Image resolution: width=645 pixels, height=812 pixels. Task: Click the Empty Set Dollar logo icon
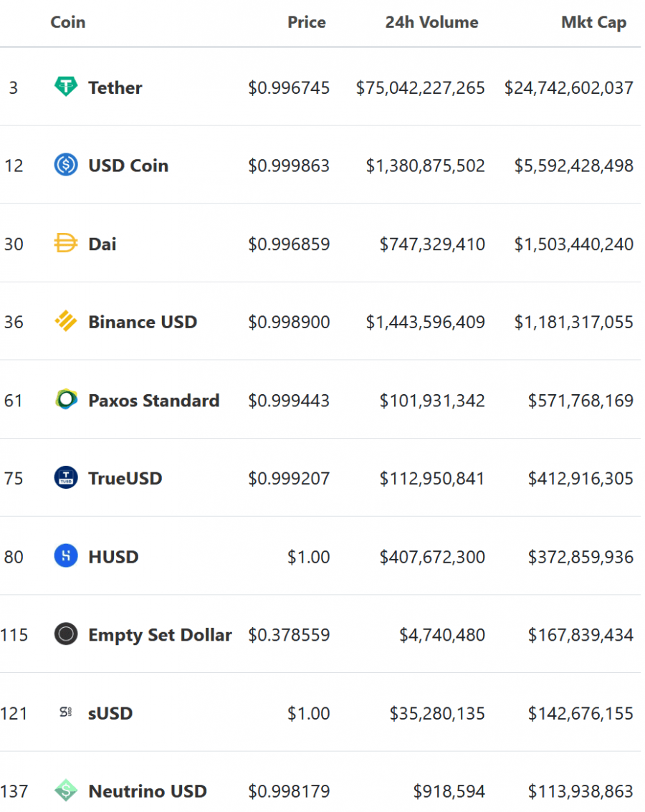[66, 634]
